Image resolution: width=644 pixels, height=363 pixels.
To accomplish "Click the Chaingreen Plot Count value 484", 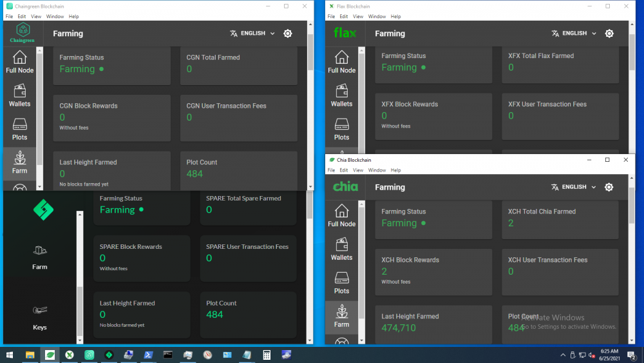I will [194, 174].
